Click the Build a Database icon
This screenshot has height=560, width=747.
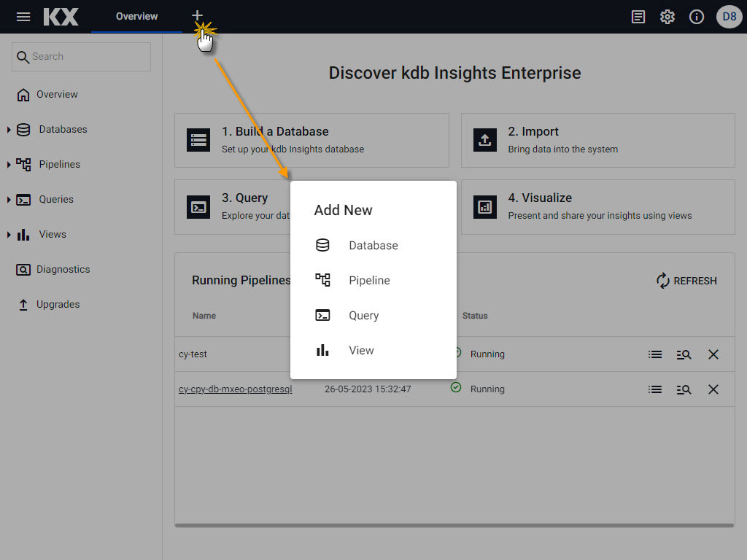tap(198, 140)
